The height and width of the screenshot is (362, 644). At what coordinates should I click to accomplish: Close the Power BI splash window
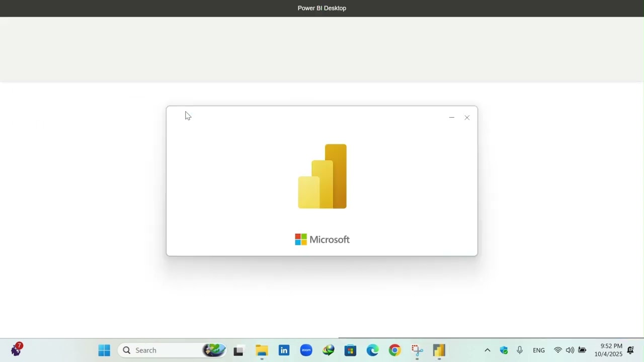pos(467,118)
